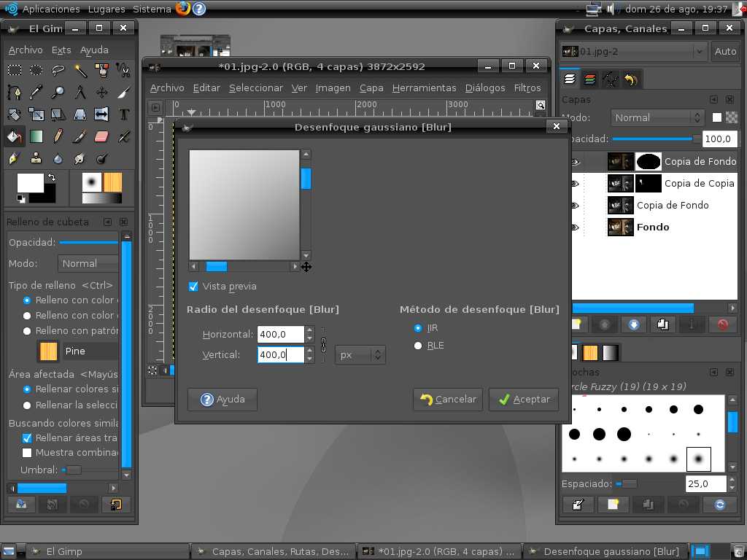Increase the Espaciado value with the stepper
This screenshot has height=560, width=747.
(x=732, y=480)
